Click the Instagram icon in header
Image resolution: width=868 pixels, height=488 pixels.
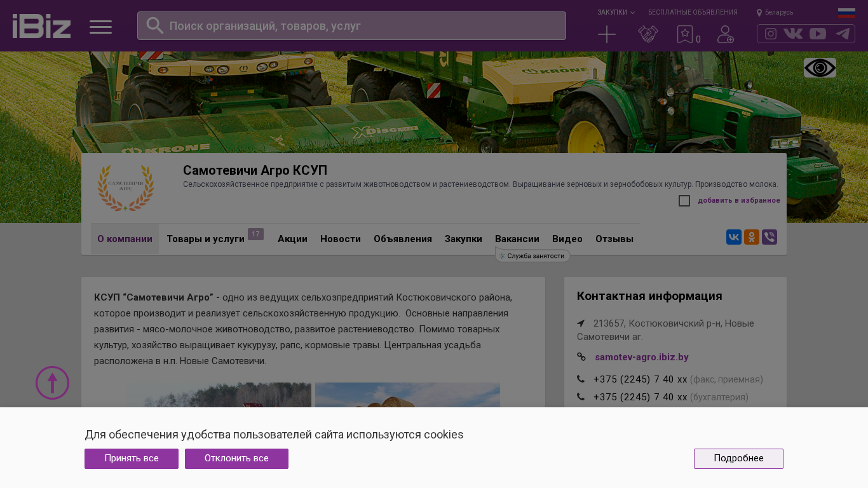tap(770, 34)
